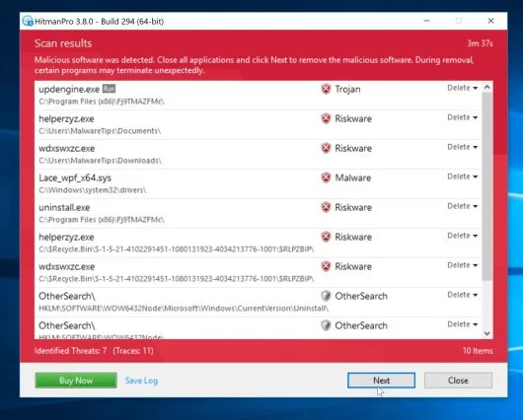Open Delete dropdown for Recycle.Bin wdxswxzc.exe
The height and width of the screenshot is (420, 523).
pyautogui.click(x=462, y=265)
